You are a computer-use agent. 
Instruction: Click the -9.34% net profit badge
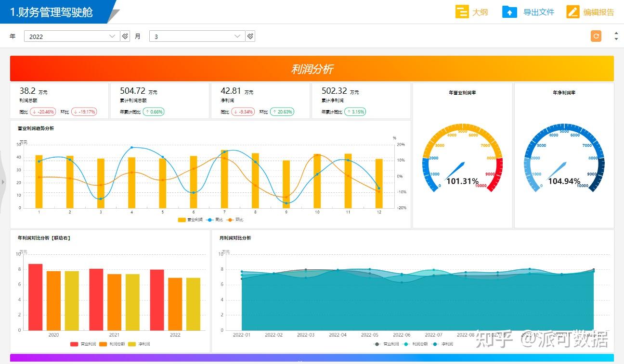coord(244,112)
